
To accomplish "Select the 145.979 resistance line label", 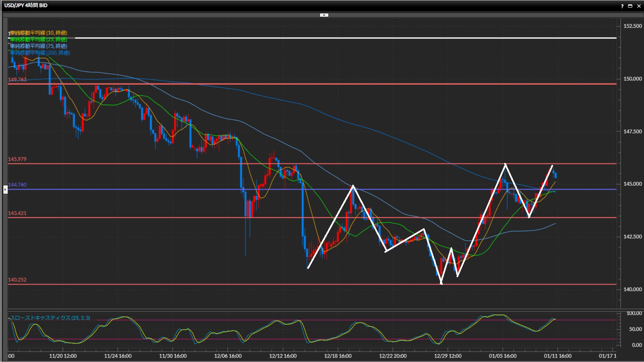I will coord(17,159).
